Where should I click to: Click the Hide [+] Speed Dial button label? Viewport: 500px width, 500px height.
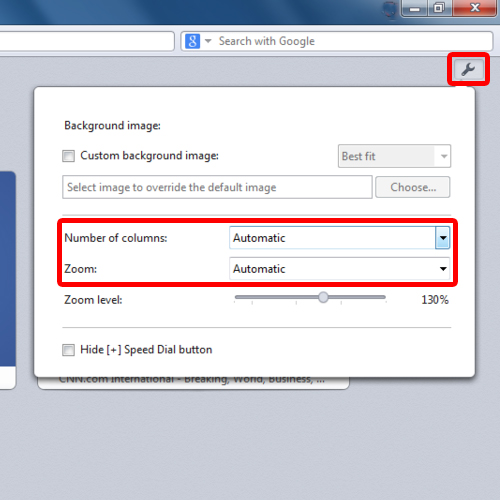(x=146, y=350)
